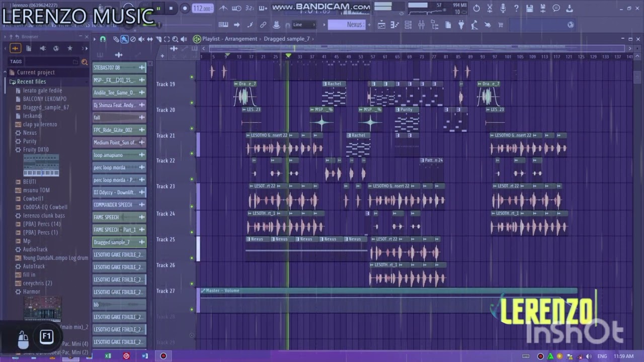Image resolution: width=644 pixels, height=362 pixels.
Task: Select the browser plugins tab icon
Action: (x=42, y=48)
